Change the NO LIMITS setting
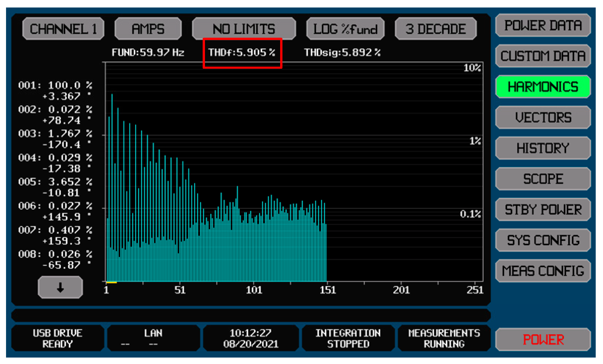Screen dimensions: 603x364 [244, 29]
